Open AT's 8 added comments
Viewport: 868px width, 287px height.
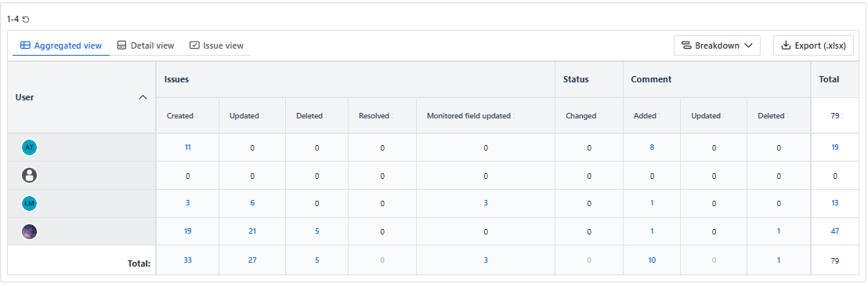(652, 147)
